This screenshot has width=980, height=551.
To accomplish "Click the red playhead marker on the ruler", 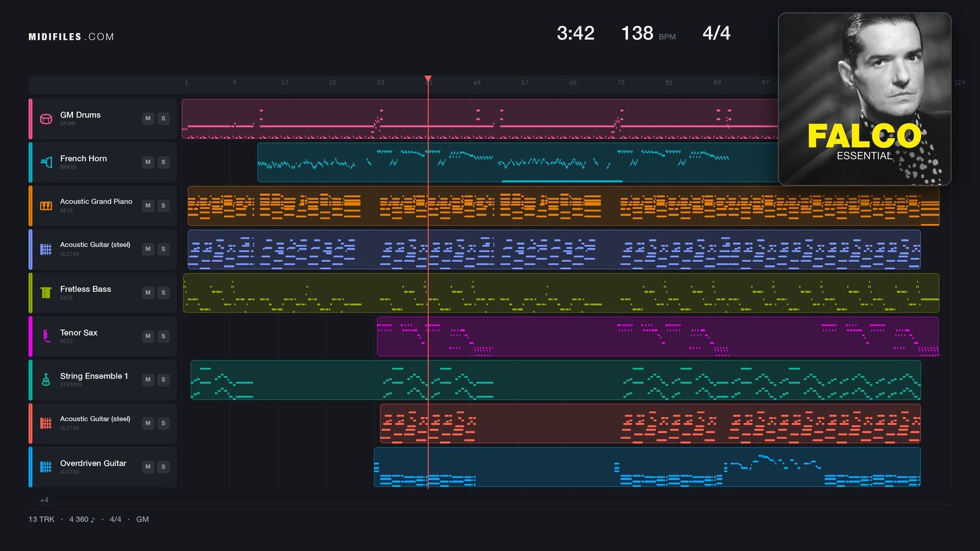I will click(428, 79).
